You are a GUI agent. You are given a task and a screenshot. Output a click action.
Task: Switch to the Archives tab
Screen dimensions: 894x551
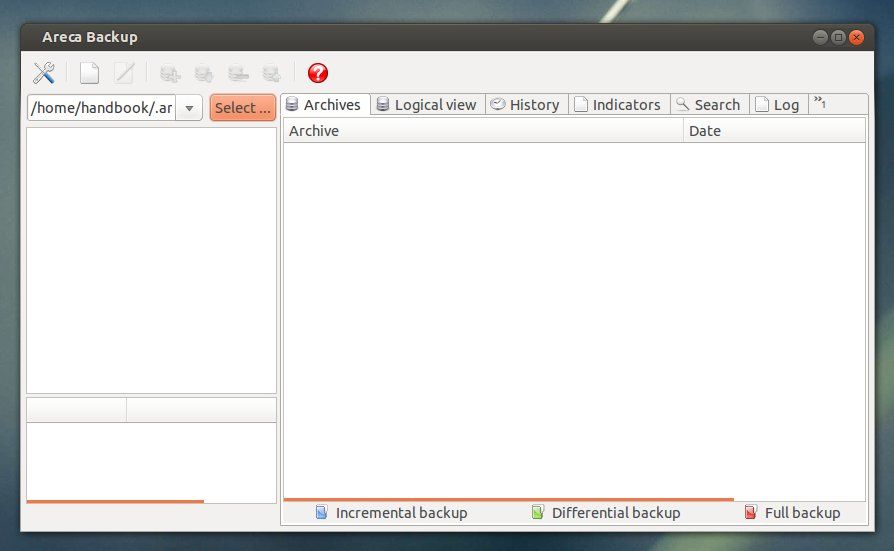click(325, 105)
